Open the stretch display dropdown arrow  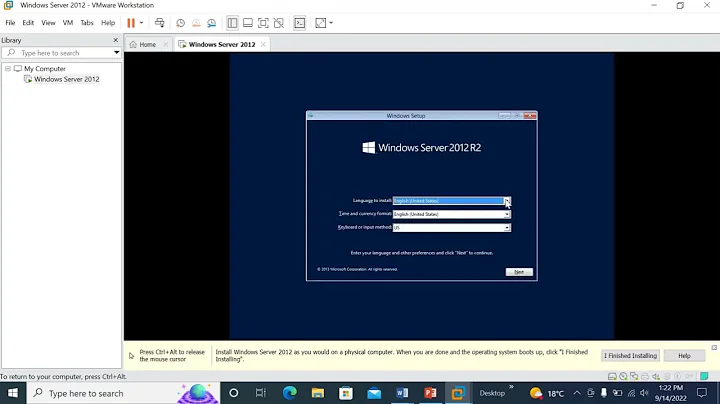point(331,23)
